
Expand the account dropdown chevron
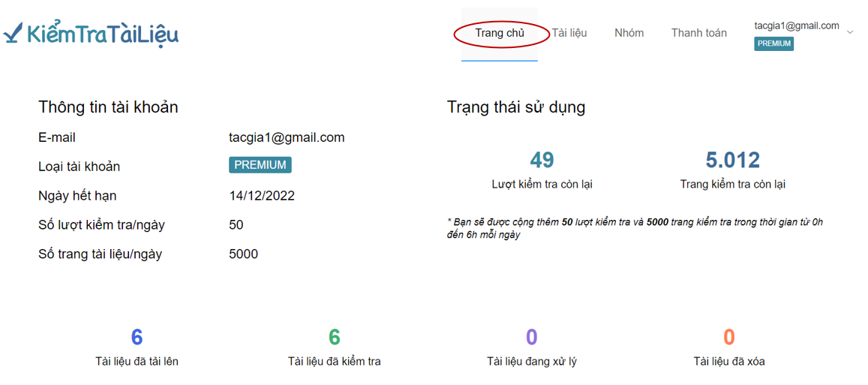[x=850, y=33]
